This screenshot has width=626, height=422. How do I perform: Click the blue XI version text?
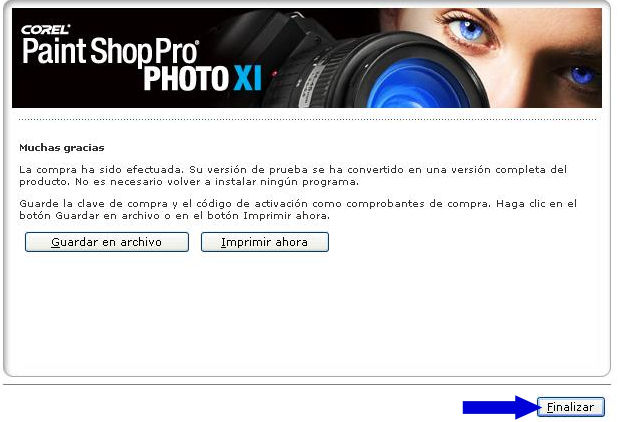tap(248, 78)
